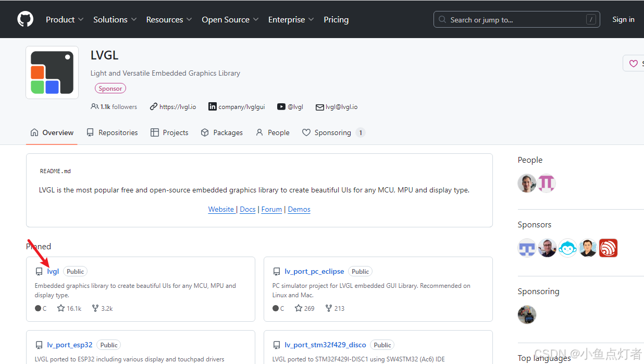Screen dimensions: 644x364
Task: Click the repo icon beside lvgl
Action: click(39, 272)
